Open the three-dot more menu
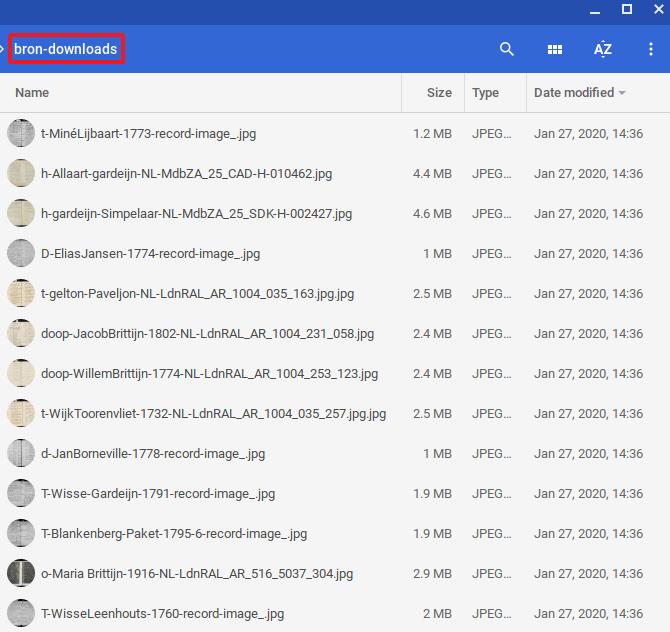The image size is (670, 632). coord(651,49)
